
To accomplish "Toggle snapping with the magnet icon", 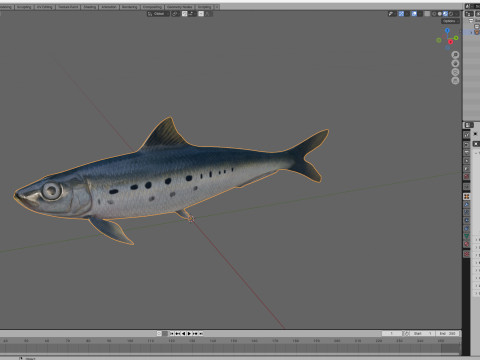I will [185, 14].
